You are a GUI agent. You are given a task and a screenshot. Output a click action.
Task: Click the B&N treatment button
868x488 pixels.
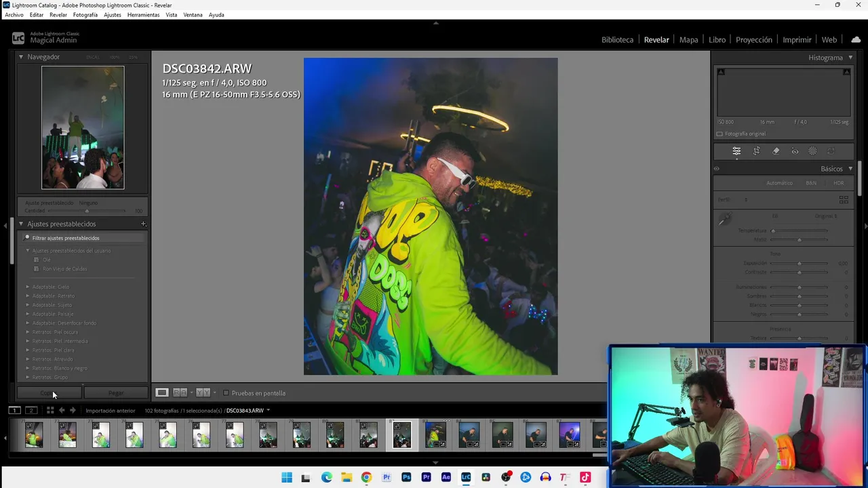tap(811, 183)
